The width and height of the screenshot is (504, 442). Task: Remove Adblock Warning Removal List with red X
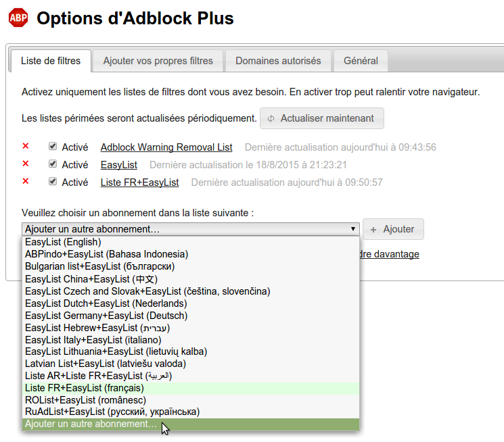[26, 146]
